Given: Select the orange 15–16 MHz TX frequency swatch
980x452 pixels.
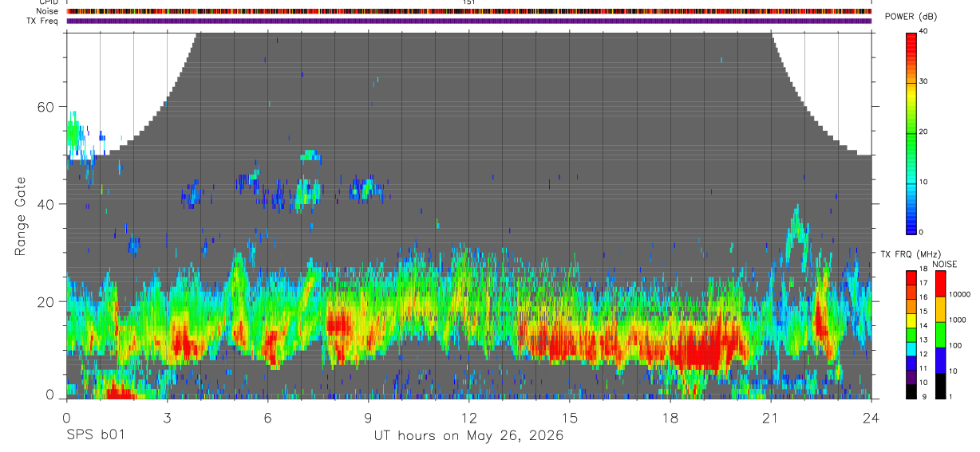Looking at the screenshot, I should pos(911,305).
